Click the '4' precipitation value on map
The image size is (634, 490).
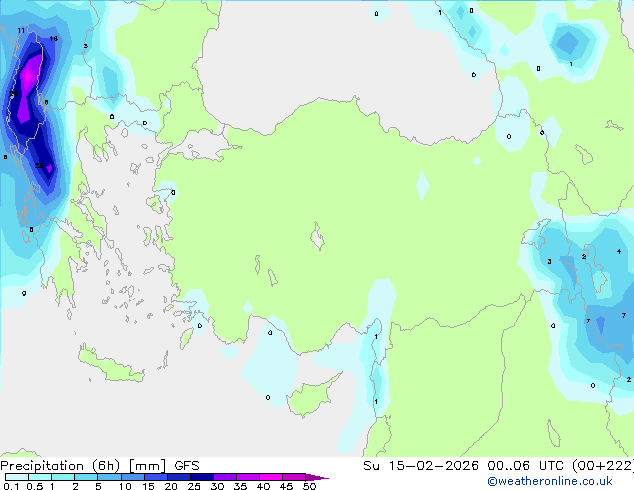pyautogui.click(x=619, y=251)
